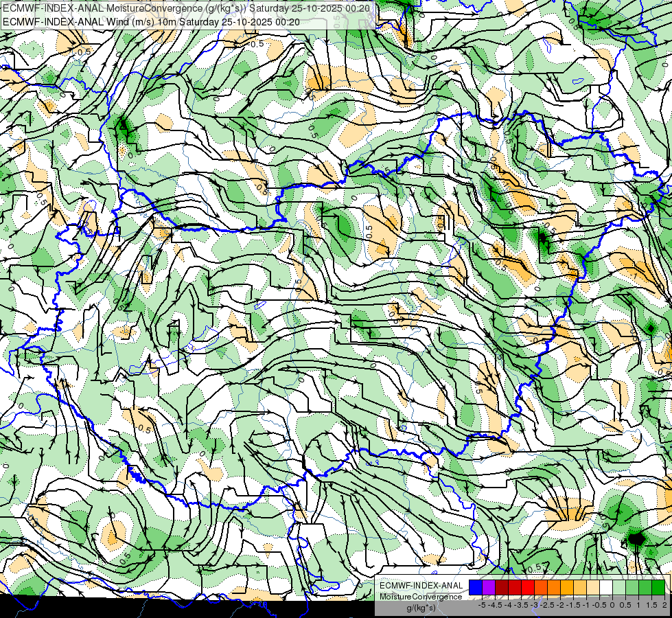
Task: Click MoistureConvergence label in the legend box
Action: pyautogui.click(x=421, y=597)
